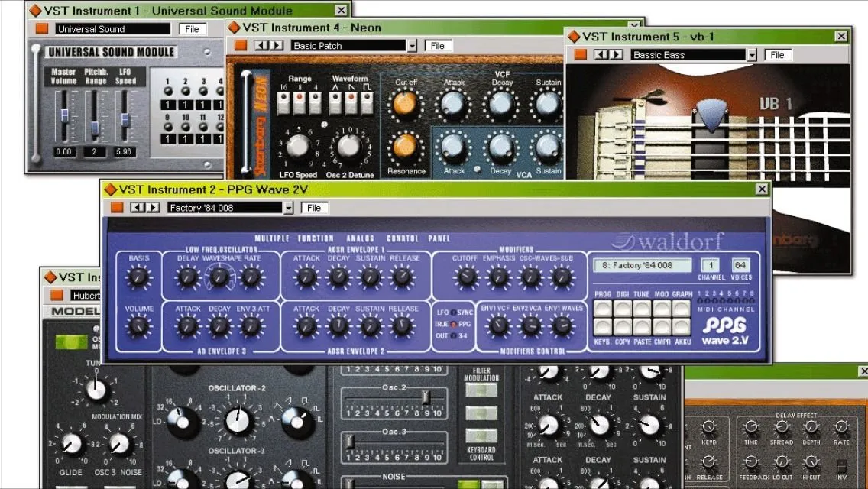The width and height of the screenshot is (868, 489).
Task: Click the Pitchb. Range slider handle
Action: (x=95, y=128)
